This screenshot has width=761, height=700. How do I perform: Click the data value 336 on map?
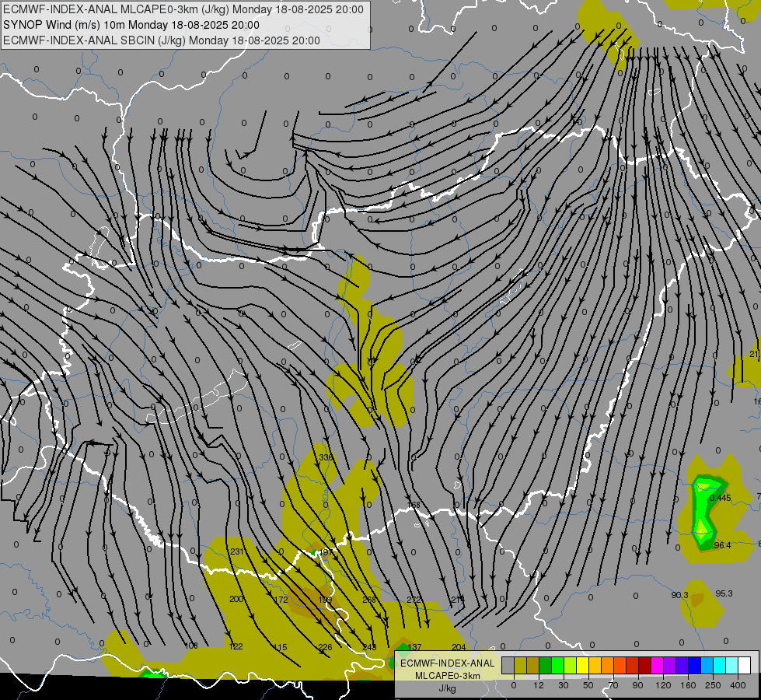click(x=326, y=457)
